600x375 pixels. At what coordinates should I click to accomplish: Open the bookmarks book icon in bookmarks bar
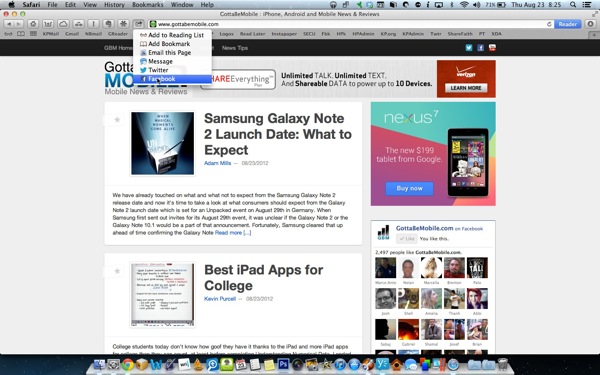tap(21, 34)
